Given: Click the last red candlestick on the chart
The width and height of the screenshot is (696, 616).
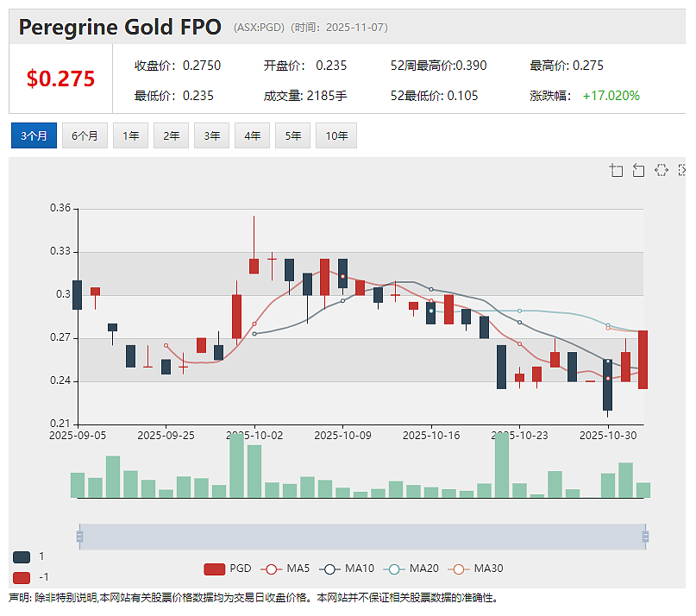Looking at the screenshot, I should coord(643,360).
